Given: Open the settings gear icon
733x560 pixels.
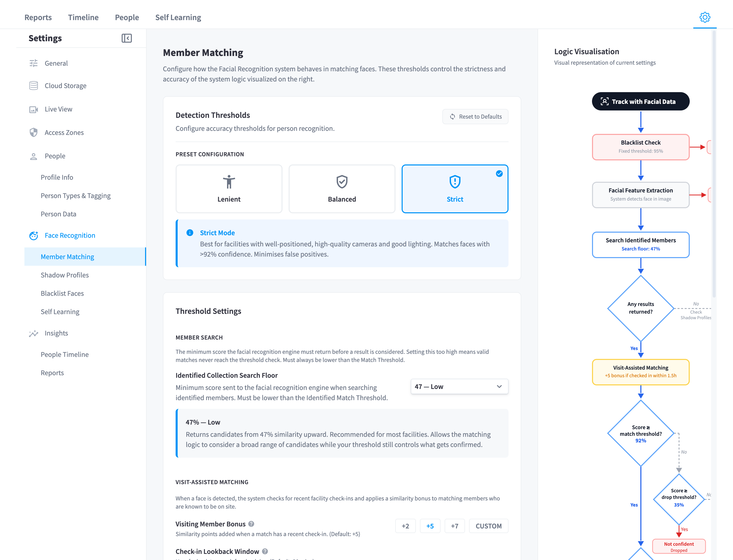Looking at the screenshot, I should pos(705,17).
